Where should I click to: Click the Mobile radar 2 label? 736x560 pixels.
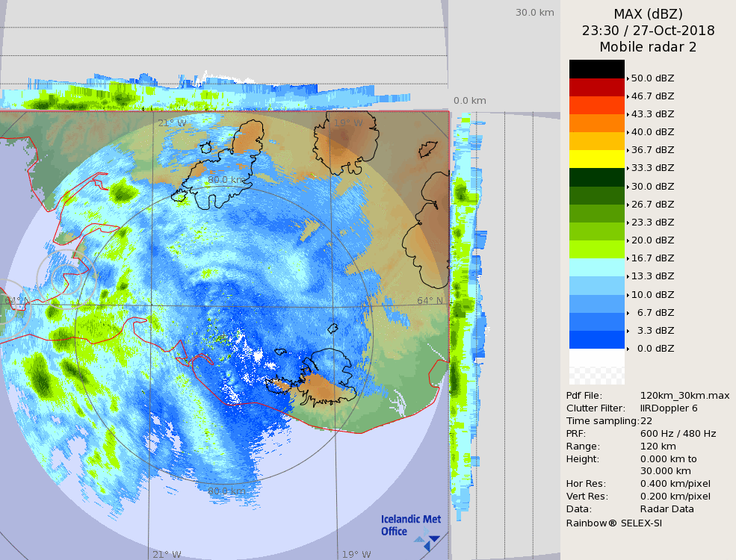pos(648,47)
